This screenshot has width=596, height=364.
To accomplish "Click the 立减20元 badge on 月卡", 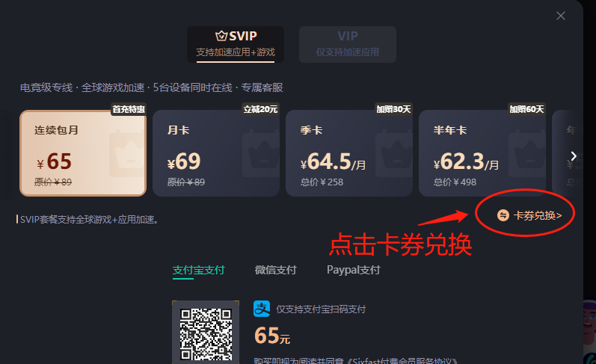I will coord(260,109).
